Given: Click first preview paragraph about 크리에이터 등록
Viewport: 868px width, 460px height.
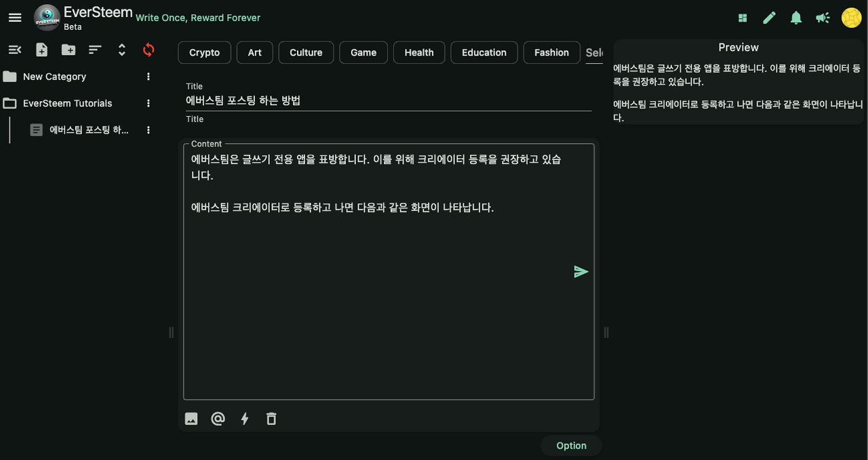Looking at the screenshot, I should 736,75.
